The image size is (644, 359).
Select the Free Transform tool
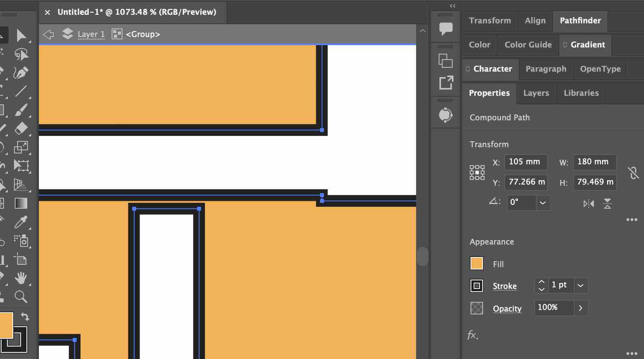[x=21, y=166]
